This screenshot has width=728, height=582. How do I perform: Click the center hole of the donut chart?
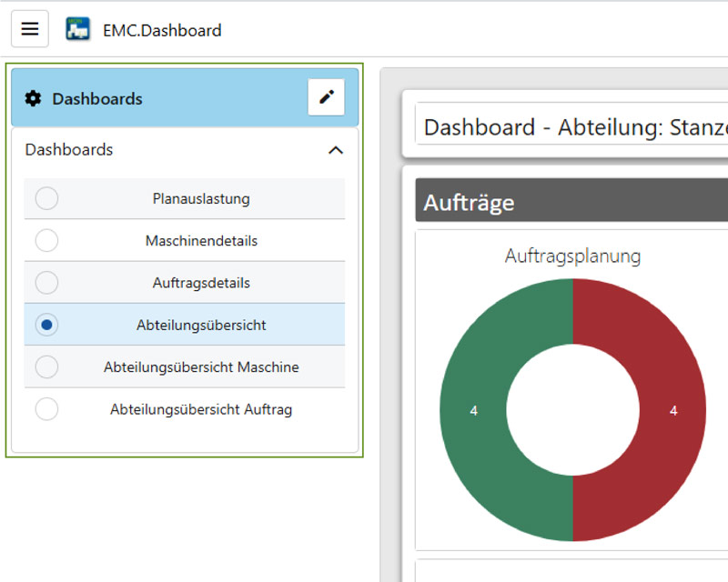pyautogui.click(x=573, y=411)
